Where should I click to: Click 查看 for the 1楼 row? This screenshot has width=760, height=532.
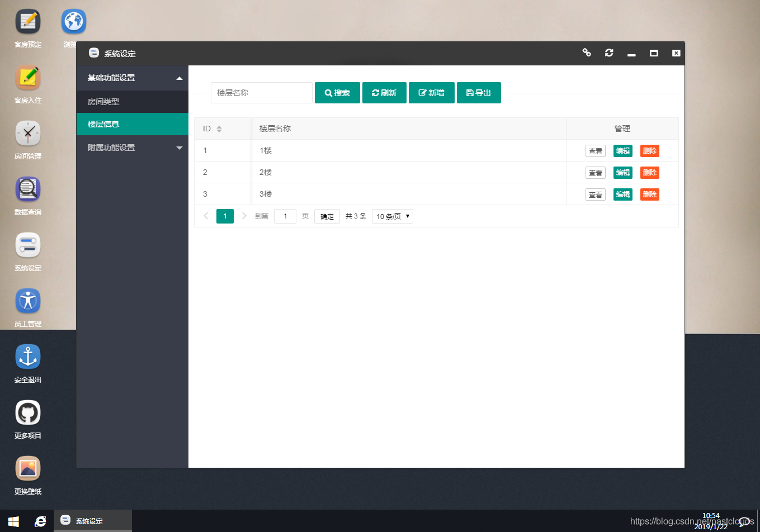pyautogui.click(x=596, y=151)
